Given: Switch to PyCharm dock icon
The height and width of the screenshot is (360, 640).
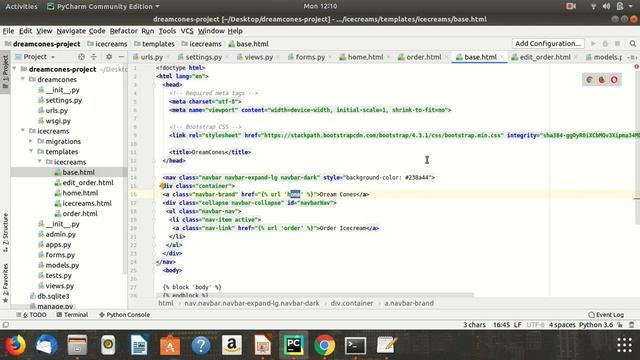Looking at the screenshot, I should pyautogui.click(x=293, y=345).
